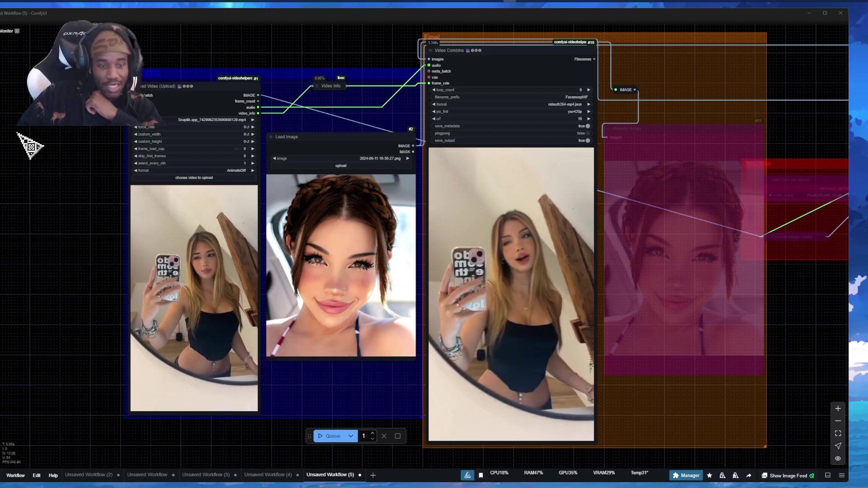Click the IMAGE output socket on Load Video

pos(258,95)
